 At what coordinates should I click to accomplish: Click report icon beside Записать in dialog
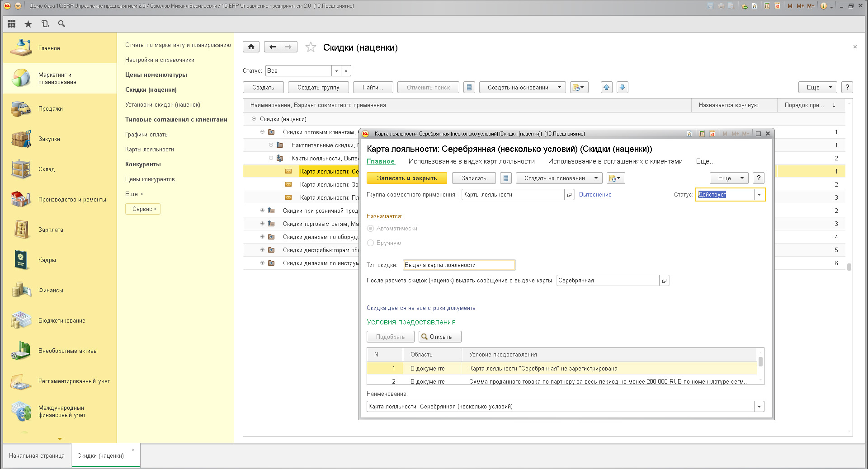tap(506, 178)
